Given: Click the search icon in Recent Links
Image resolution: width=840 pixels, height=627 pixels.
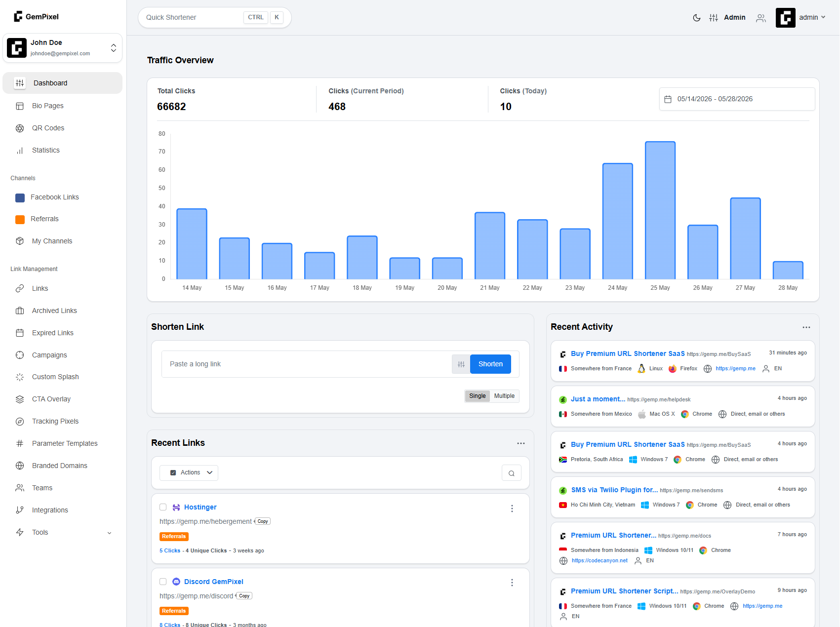Looking at the screenshot, I should point(512,473).
